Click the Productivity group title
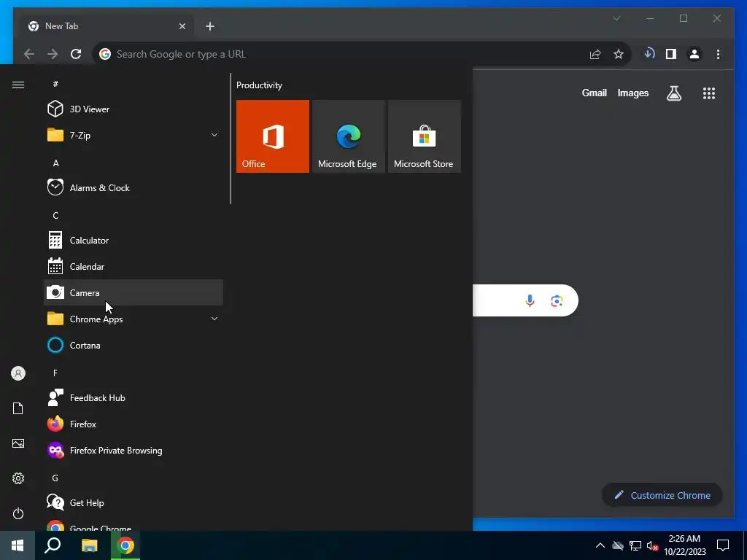The height and width of the screenshot is (560, 747). click(x=259, y=85)
